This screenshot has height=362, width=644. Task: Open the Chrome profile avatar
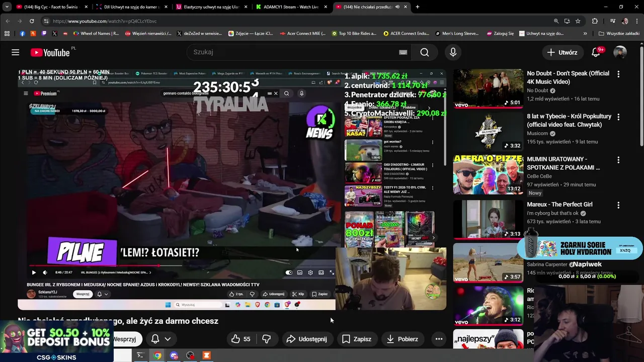click(625, 21)
